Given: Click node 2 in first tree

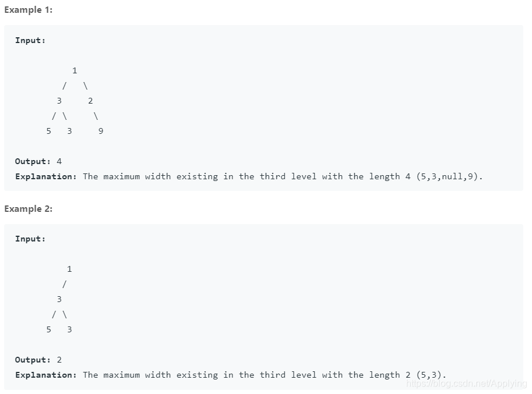Looking at the screenshot, I should click(90, 101).
